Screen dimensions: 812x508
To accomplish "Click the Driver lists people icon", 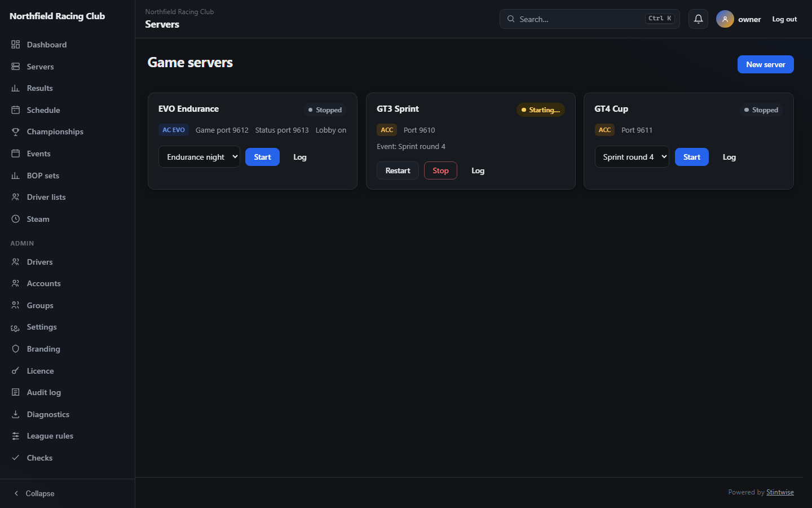I will (x=16, y=197).
